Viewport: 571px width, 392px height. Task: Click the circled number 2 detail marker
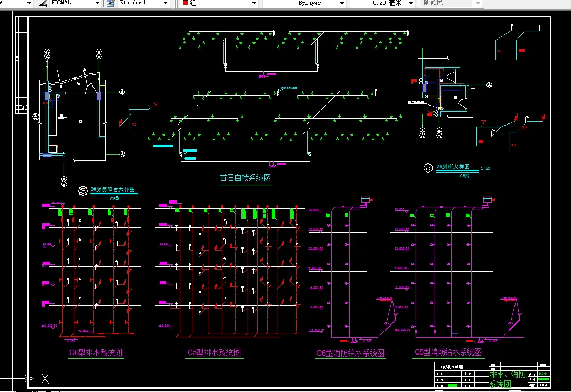428,168
